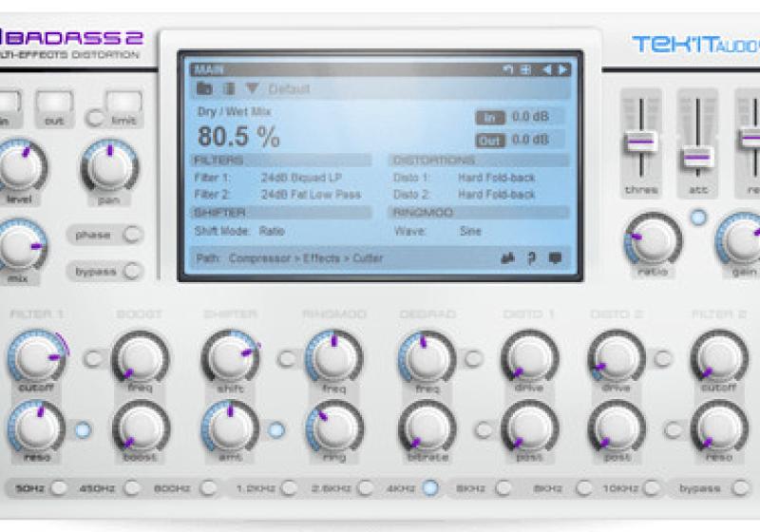
Task: Open the Default preset name selector
Action: (289, 89)
